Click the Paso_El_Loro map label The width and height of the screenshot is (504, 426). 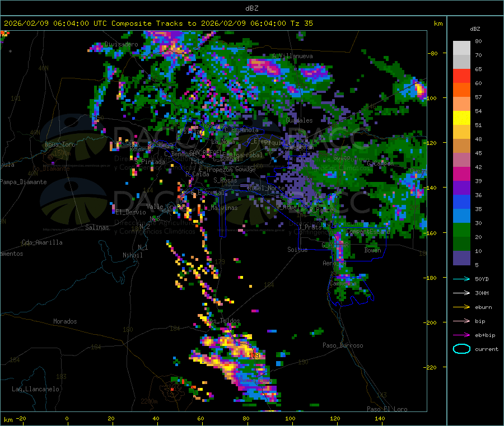(x=387, y=409)
